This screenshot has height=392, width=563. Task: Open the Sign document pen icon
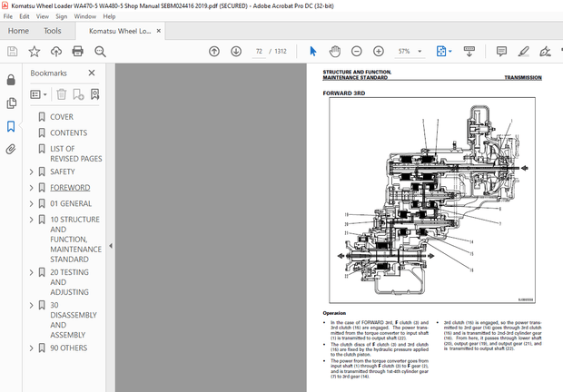[545, 52]
